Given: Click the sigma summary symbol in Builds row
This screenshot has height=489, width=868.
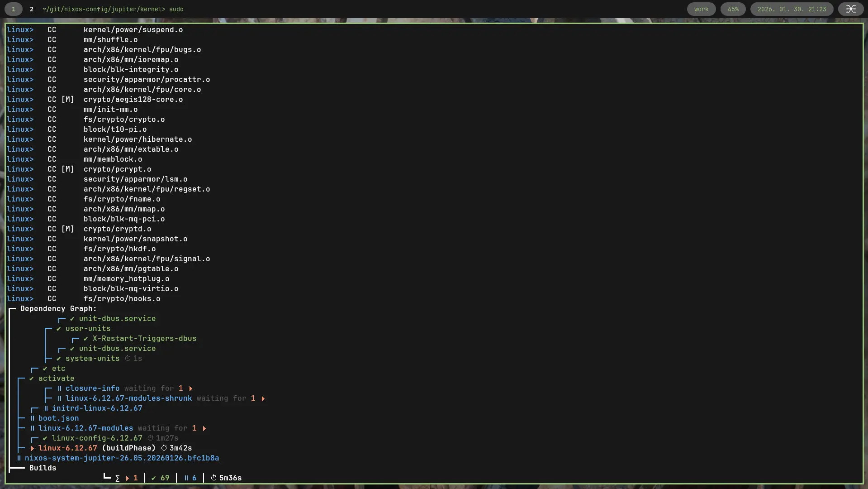Looking at the screenshot, I should pyautogui.click(x=118, y=478).
